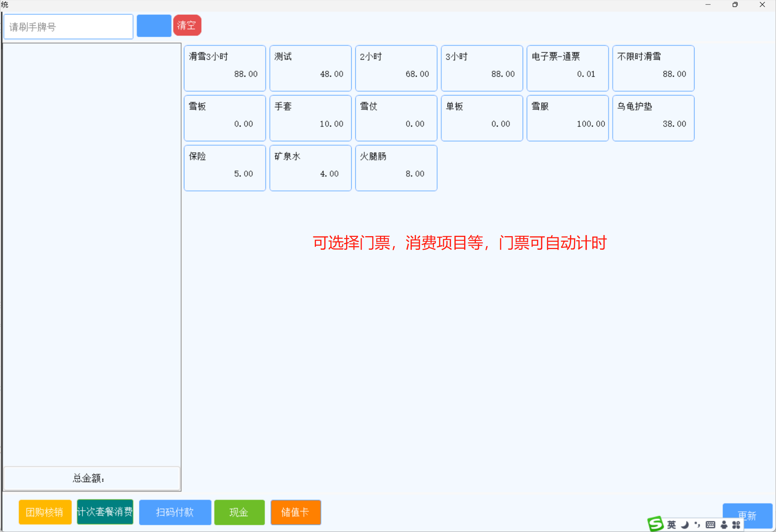
Task: Toggle the 英 language mode indicator
Action: click(x=672, y=525)
